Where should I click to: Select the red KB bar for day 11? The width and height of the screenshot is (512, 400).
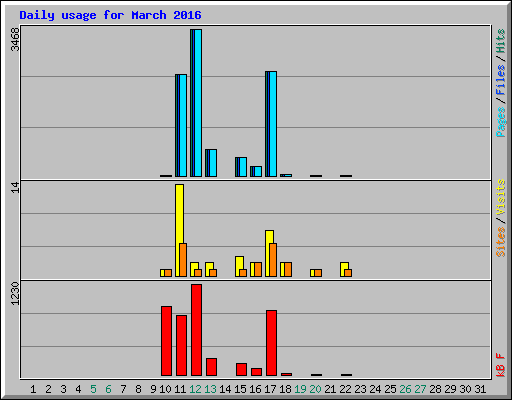182,346
